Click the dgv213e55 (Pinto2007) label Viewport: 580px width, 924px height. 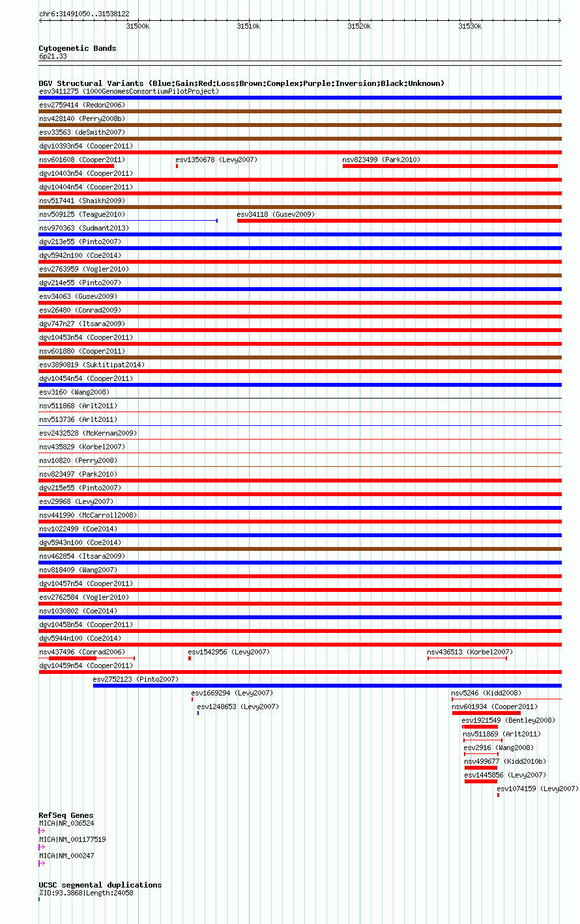click(x=80, y=242)
